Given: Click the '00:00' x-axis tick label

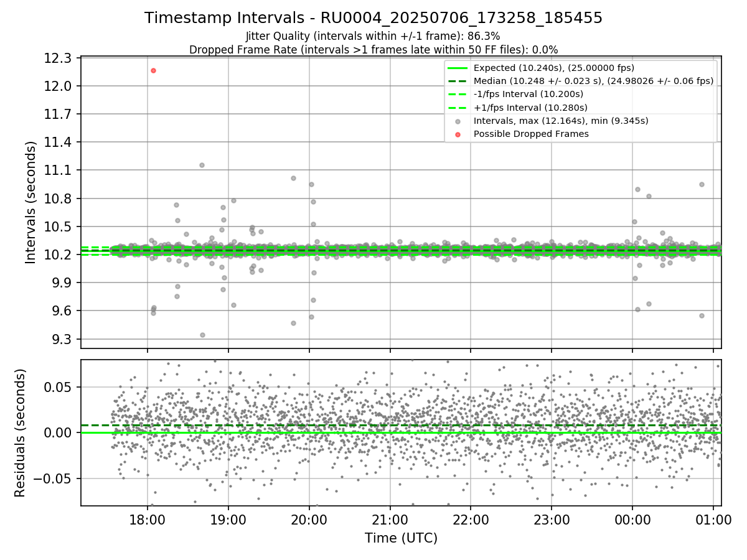Looking at the screenshot, I should pos(632,519).
